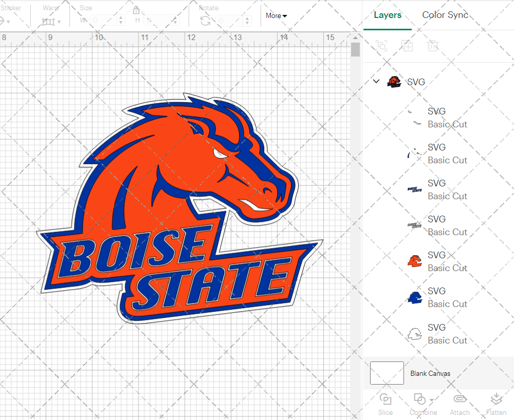Viewport: 514px width, 420px height.
Task: Select the Warp tool
Action: [49, 21]
